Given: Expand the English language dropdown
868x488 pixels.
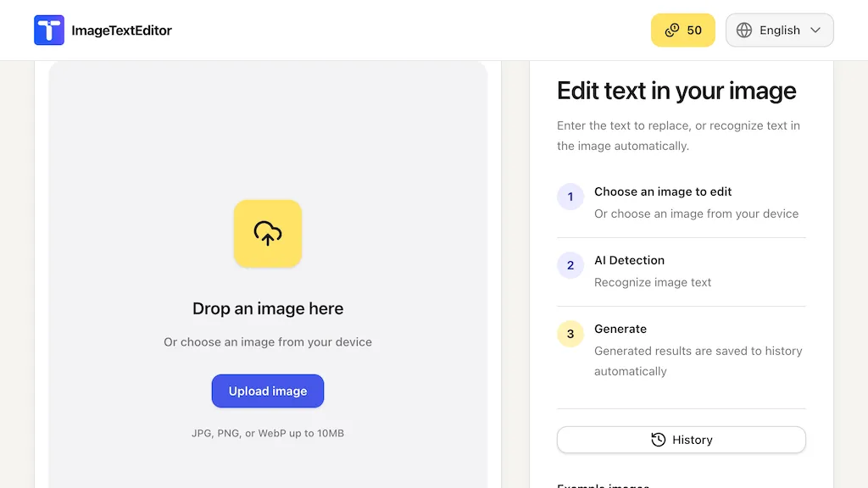Looking at the screenshot, I should point(780,30).
